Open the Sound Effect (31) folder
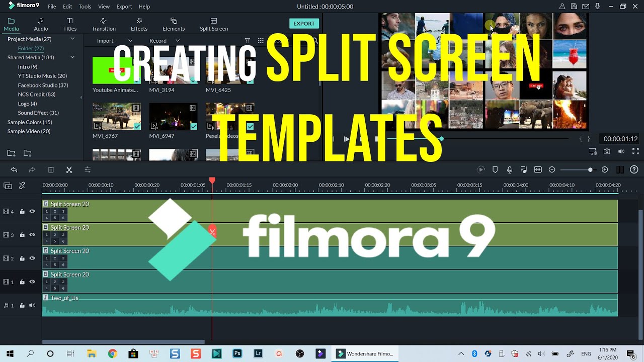 click(38, 113)
